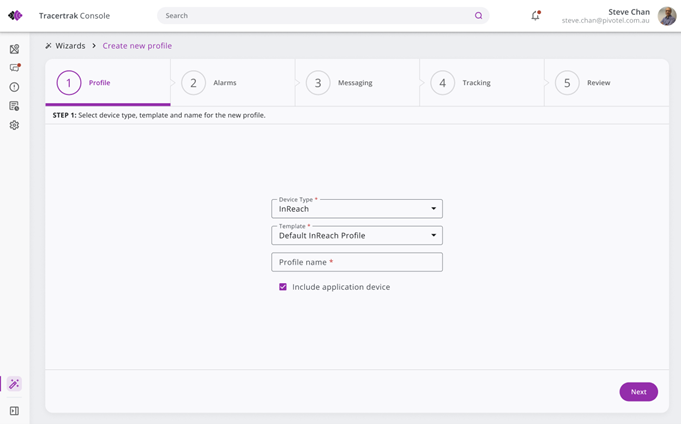681x424 pixels.
Task: Open settings gear in sidebar
Action: [x=14, y=125]
